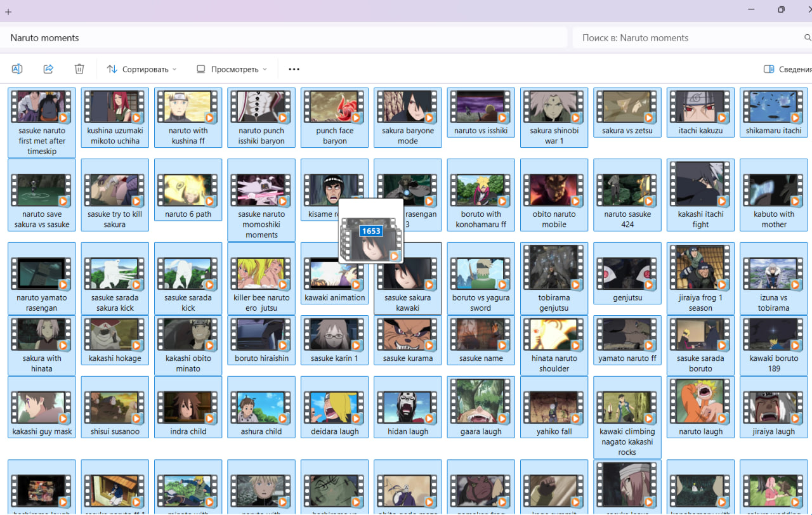Select the kakashi hokage video
This screenshot has height=515, width=812.
click(115, 340)
